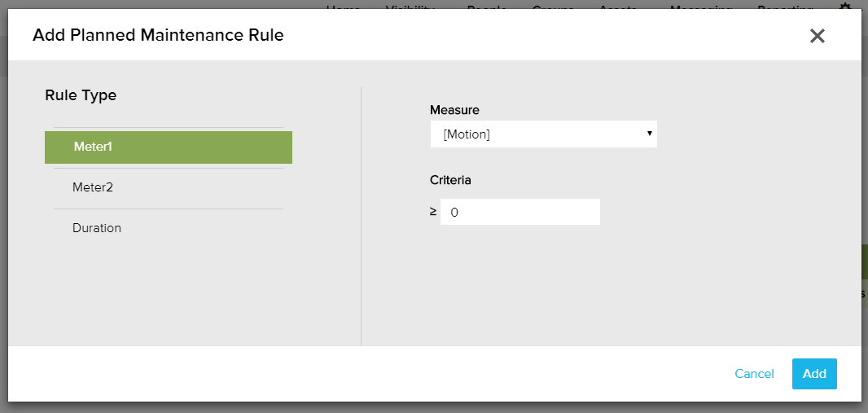This screenshot has height=413, width=868.
Task: Open the Reporting menu
Action: [x=785, y=7]
